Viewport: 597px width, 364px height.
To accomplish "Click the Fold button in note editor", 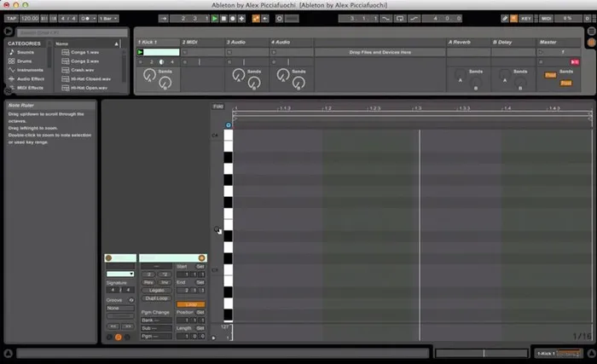I will [x=218, y=107].
